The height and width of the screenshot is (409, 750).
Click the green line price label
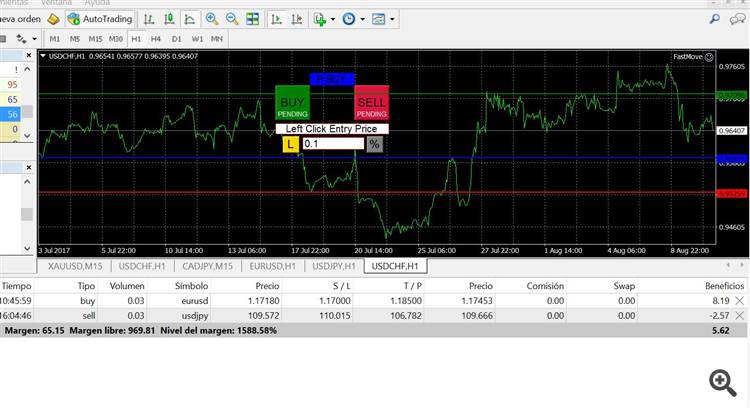click(x=732, y=96)
